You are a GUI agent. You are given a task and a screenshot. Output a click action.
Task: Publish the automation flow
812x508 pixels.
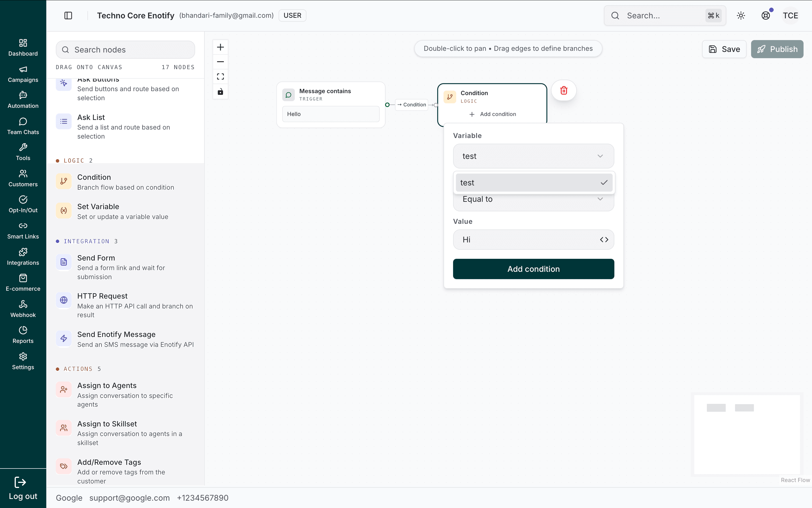tap(777, 49)
